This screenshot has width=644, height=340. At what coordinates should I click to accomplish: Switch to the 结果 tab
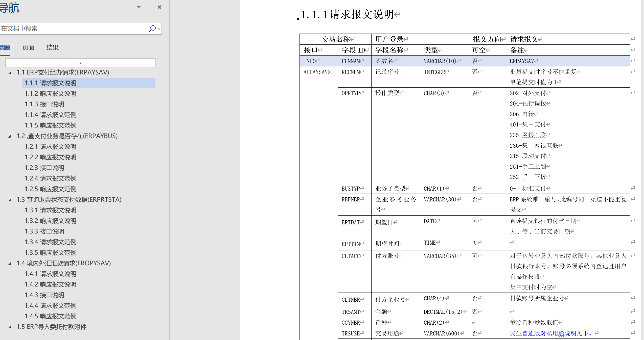(52, 47)
